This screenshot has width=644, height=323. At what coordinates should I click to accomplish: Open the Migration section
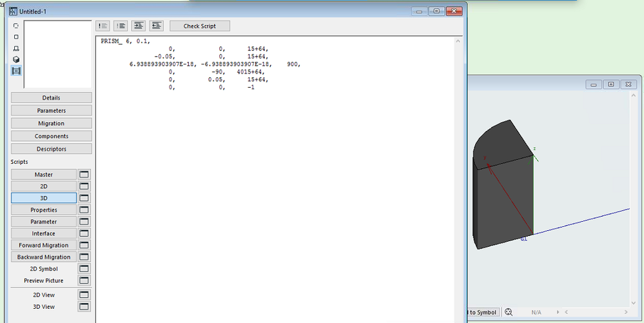pos(52,123)
